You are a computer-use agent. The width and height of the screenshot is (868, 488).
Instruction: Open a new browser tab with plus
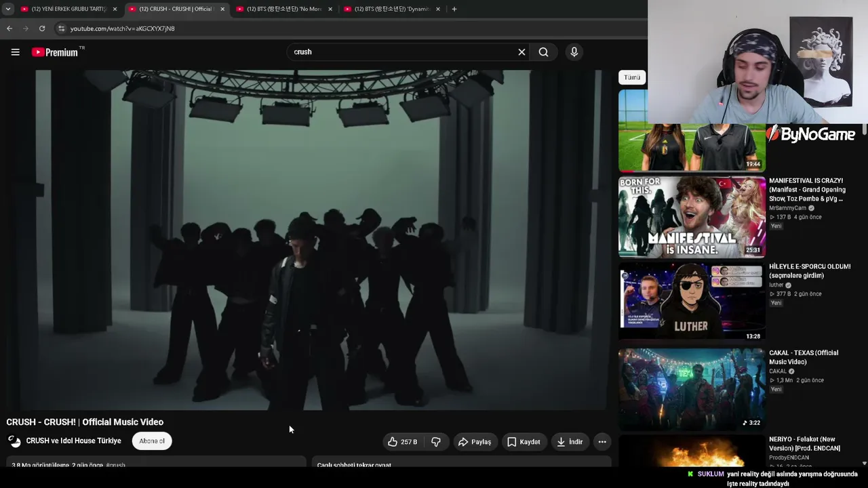[x=454, y=9]
